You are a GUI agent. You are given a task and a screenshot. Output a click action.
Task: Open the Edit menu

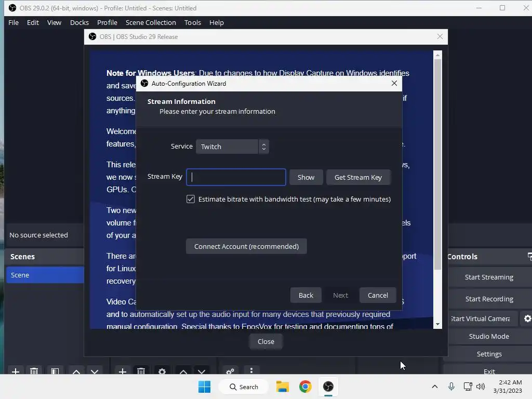click(33, 23)
